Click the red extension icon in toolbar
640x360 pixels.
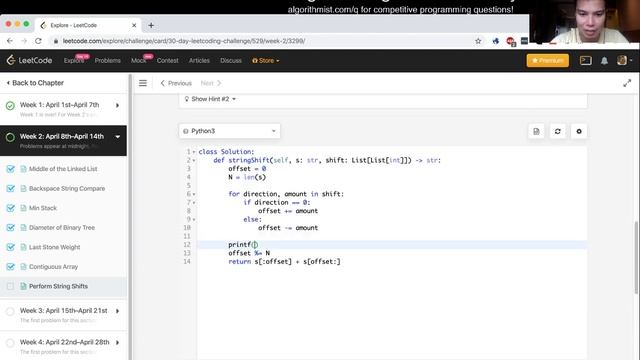click(x=510, y=41)
